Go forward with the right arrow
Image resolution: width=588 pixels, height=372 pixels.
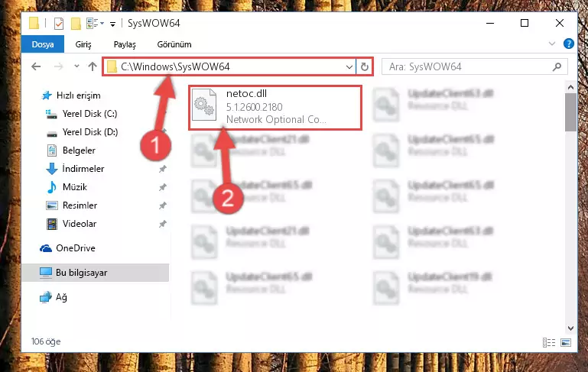click(58, 66)
